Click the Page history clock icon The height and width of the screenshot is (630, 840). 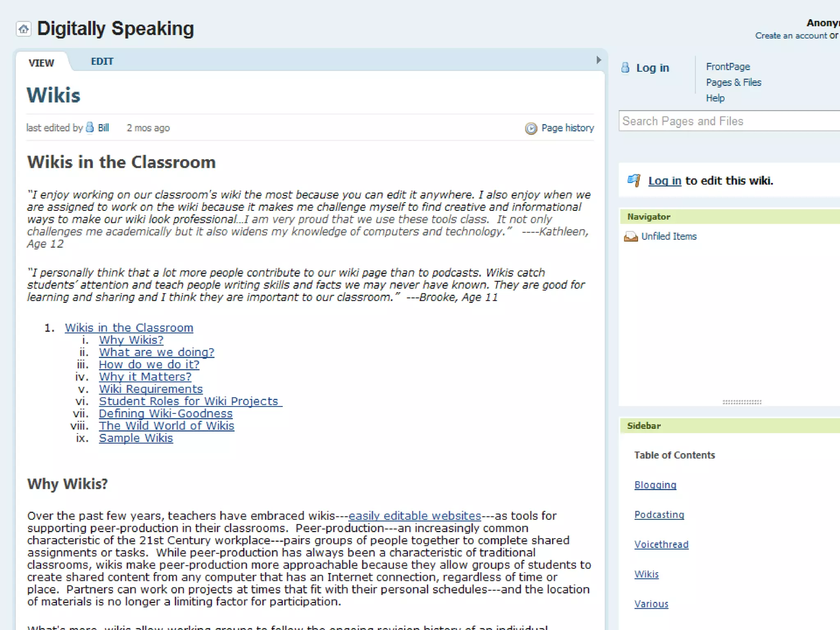531,128
